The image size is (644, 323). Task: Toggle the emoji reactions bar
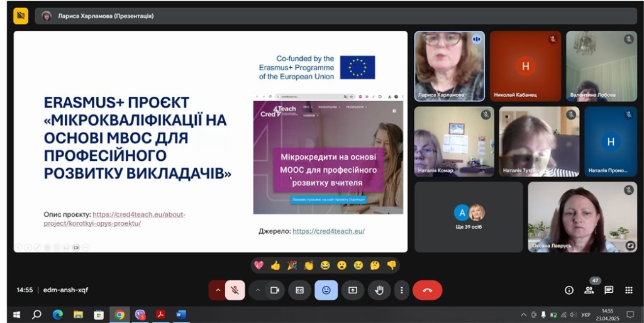tap(326, 290)
